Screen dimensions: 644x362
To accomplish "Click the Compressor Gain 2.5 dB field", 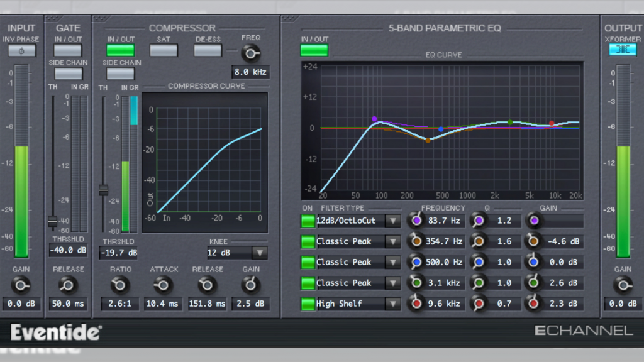I will (250, 304).
